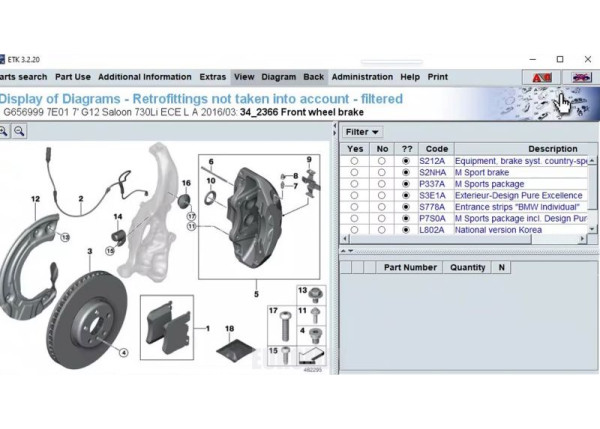Click dust shield callout 12
The width and height of the screenshot is (600, 429).
point(35,200)
